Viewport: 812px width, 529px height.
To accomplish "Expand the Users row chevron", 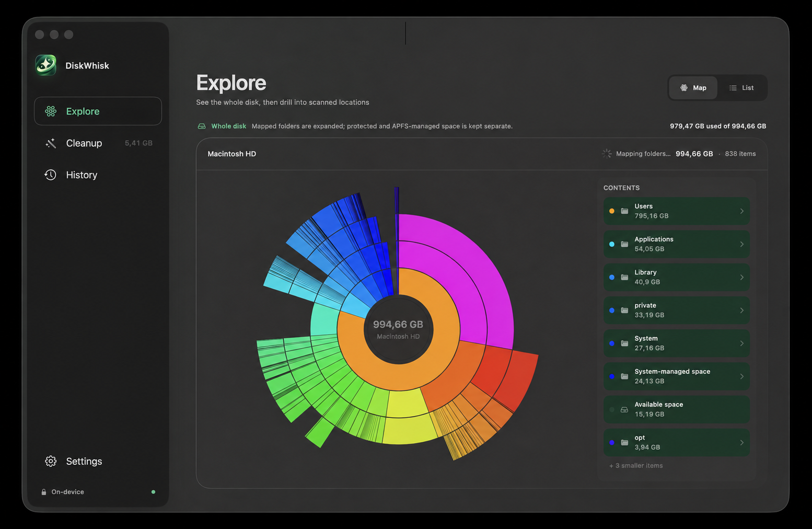I will pos(741,211).
